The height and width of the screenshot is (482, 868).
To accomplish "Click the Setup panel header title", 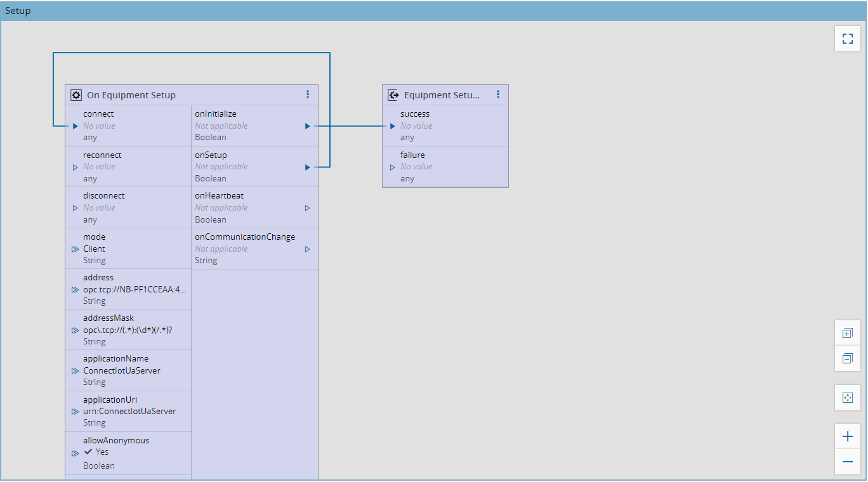I will click(18, 11).
